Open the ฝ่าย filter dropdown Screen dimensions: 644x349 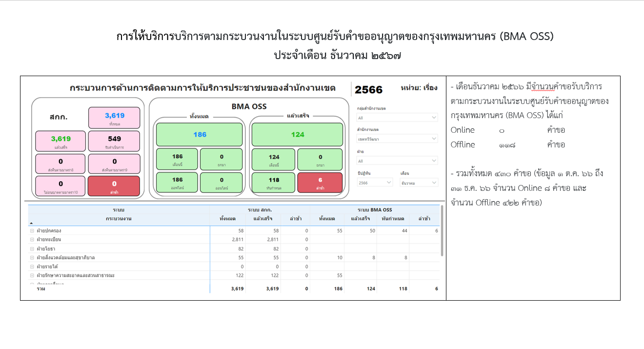click(x=397, y=161)
